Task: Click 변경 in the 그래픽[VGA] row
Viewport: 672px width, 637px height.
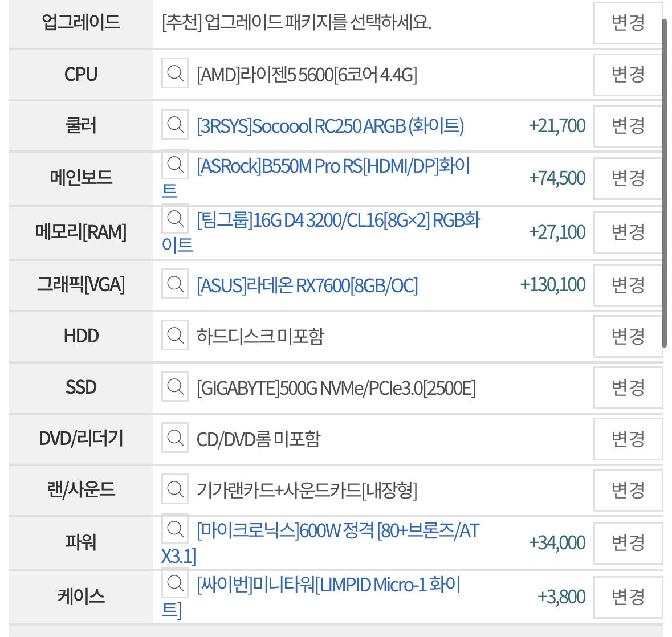Action: (628, 285)
